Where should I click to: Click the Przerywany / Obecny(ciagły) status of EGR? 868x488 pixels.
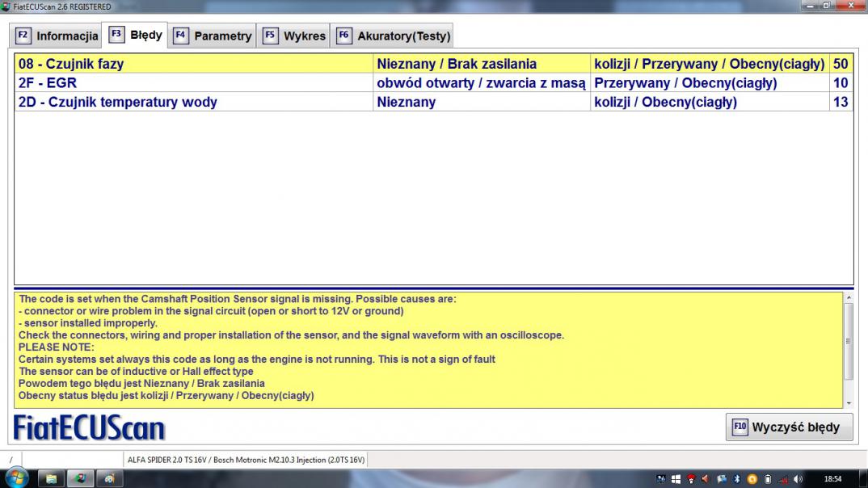[710, 83]
